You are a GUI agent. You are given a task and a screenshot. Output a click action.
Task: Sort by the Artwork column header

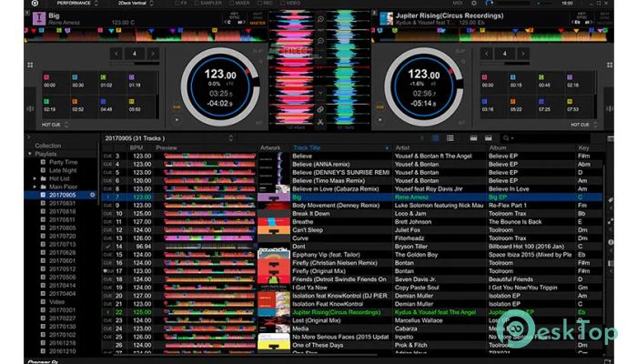270,147
